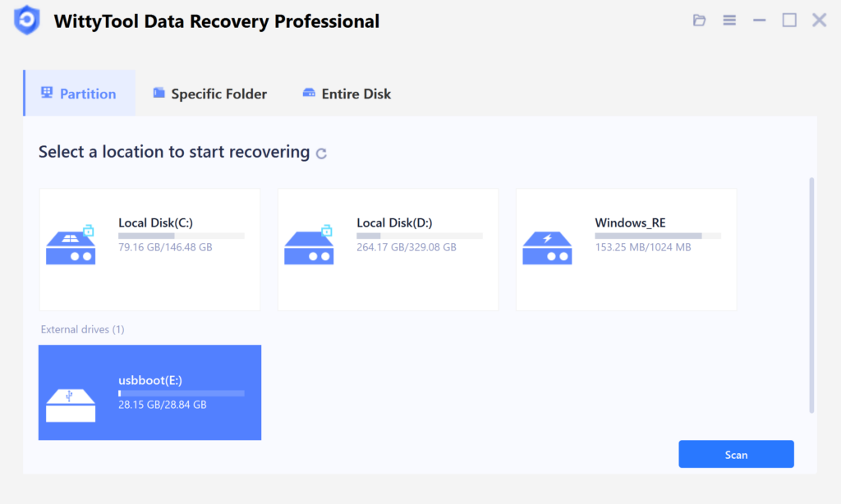The height and width of the screenshot is (504, 841).
Task: Select the Partition tab
Action: coord(79,93)
